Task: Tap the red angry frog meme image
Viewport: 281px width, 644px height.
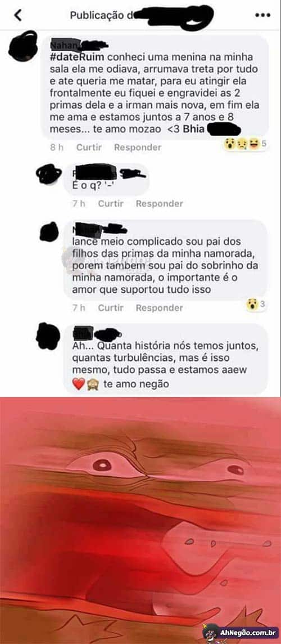Action: (x=140, y=520)
